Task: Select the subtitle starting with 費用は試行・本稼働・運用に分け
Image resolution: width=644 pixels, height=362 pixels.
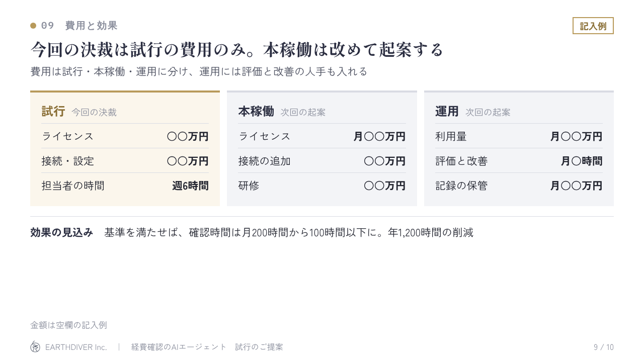Action: coord(199,71)
